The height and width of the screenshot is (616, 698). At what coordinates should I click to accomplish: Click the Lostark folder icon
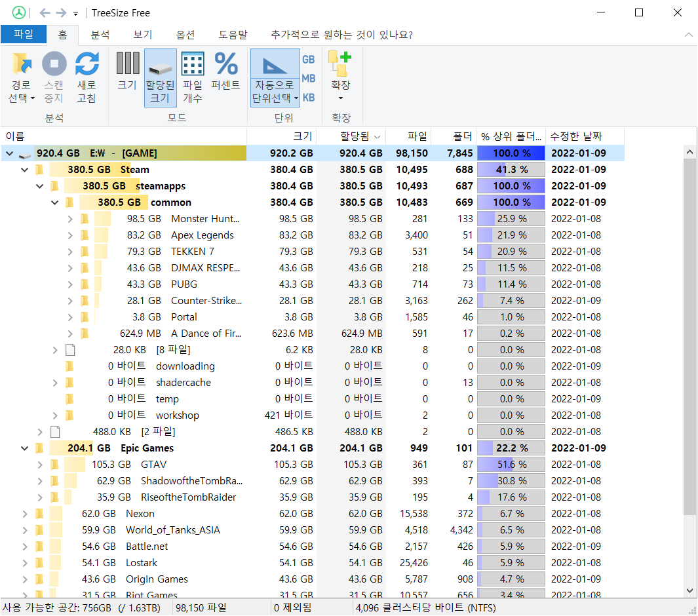(39, 563)
